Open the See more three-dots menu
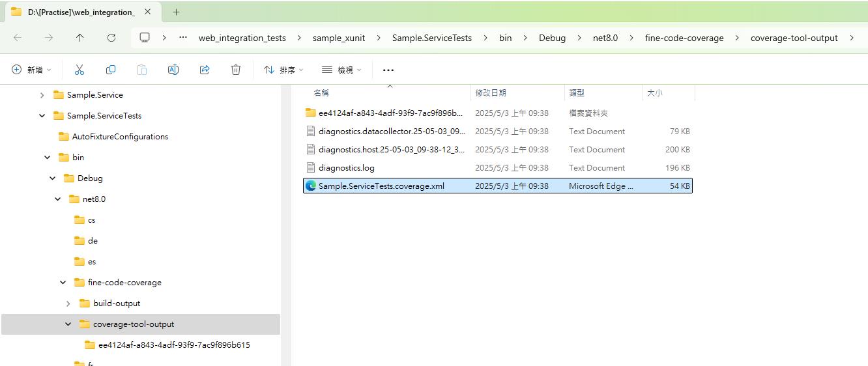The width and height of the screenshot is (868, 366). point(388,70)
